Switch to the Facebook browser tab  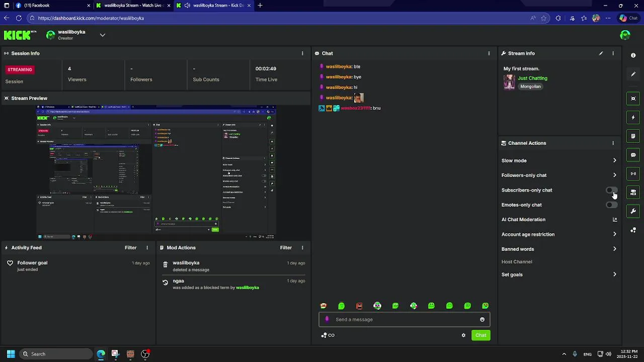53,6
